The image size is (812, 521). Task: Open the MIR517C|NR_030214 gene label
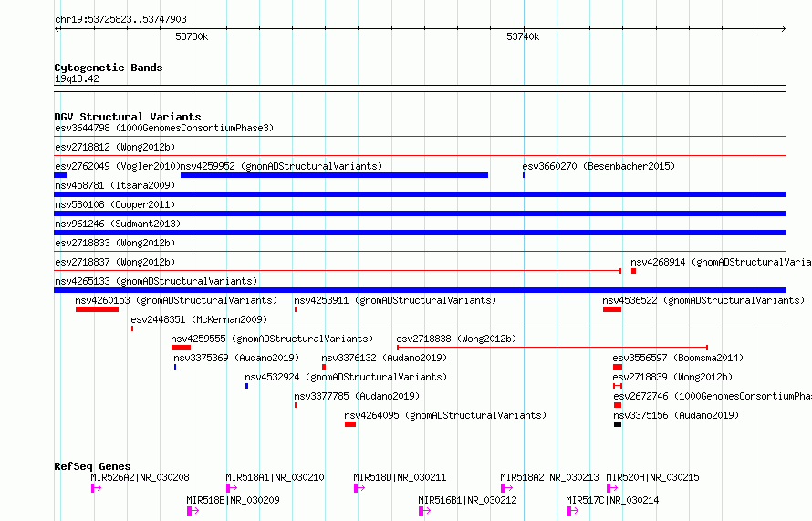612,500
